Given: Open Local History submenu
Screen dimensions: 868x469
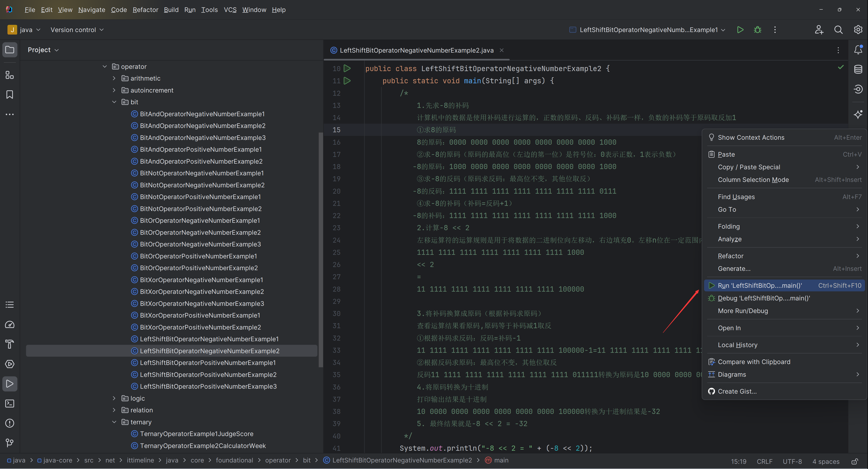Looking at the screenshot, I should coord(784,345).
